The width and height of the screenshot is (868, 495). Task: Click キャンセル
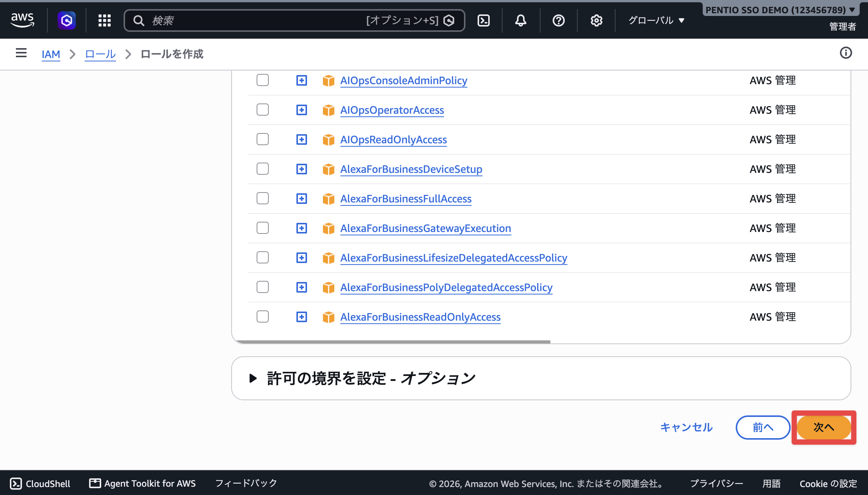point(686,428)
